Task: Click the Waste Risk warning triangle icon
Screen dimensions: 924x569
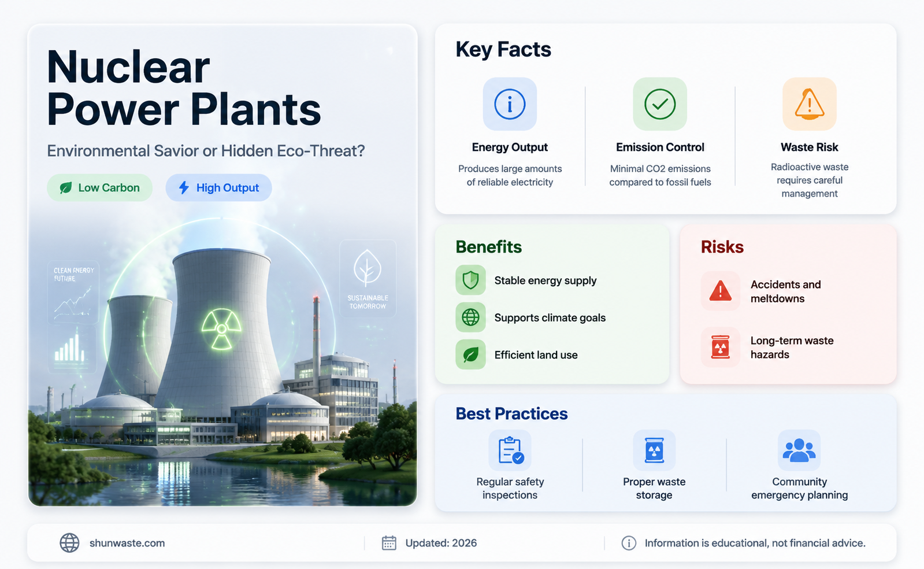Action: tap(809, 104)
